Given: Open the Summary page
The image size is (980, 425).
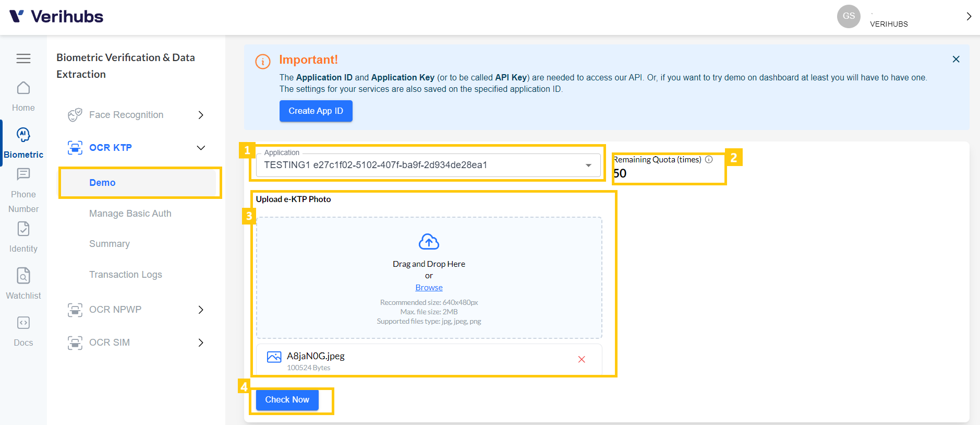Looking at the screenshot, I should pyautogui.click(x=110, y=244).
